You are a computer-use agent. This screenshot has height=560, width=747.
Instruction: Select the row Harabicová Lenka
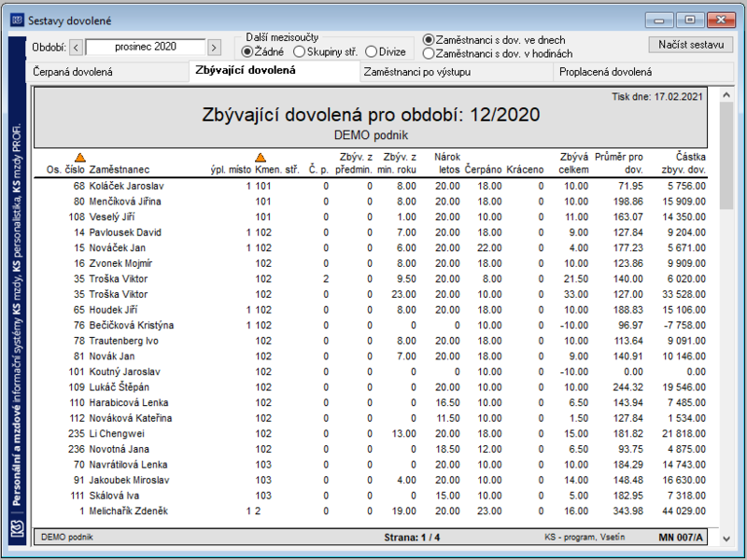371,403
